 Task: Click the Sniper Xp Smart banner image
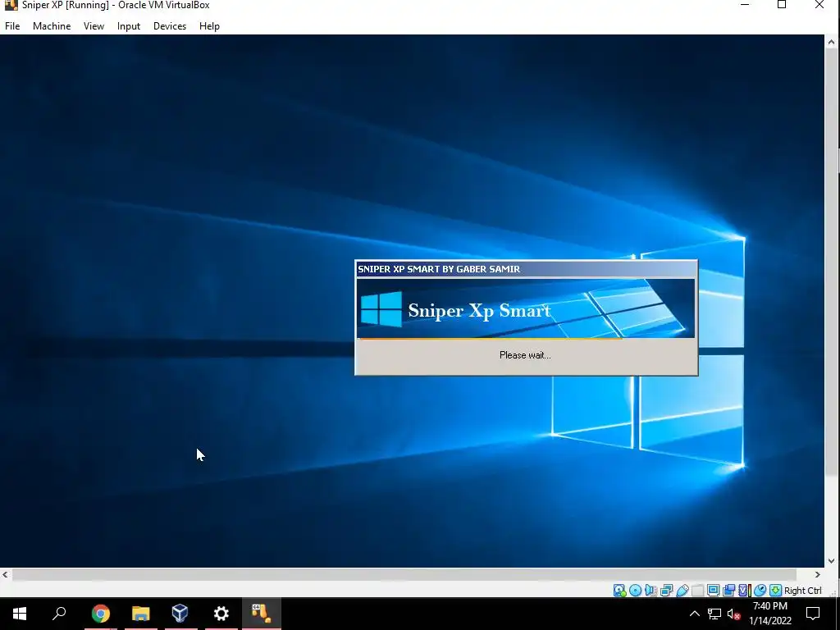click(x=526, y=308)
